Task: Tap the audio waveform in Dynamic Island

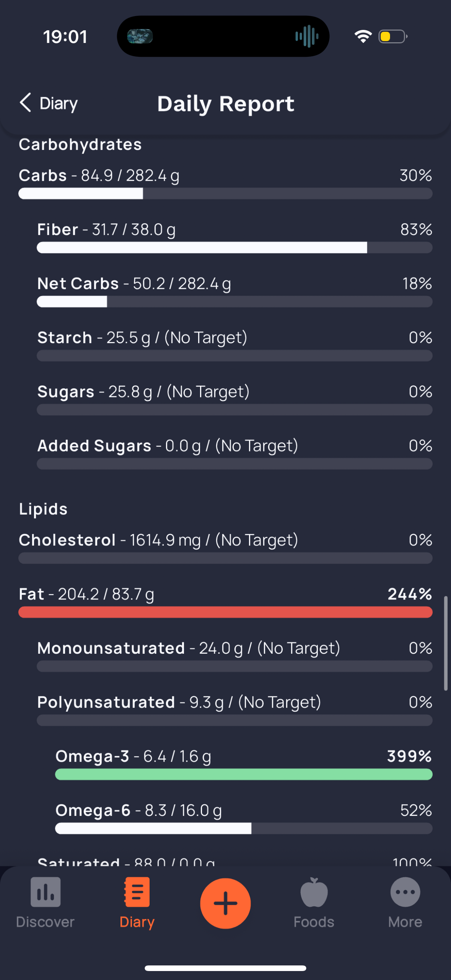Action: coord(307,37)
